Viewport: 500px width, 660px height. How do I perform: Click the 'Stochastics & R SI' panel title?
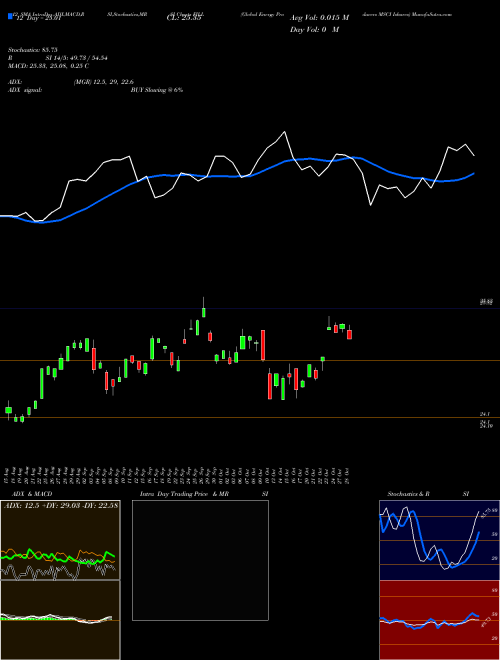[x=428, y=494]
